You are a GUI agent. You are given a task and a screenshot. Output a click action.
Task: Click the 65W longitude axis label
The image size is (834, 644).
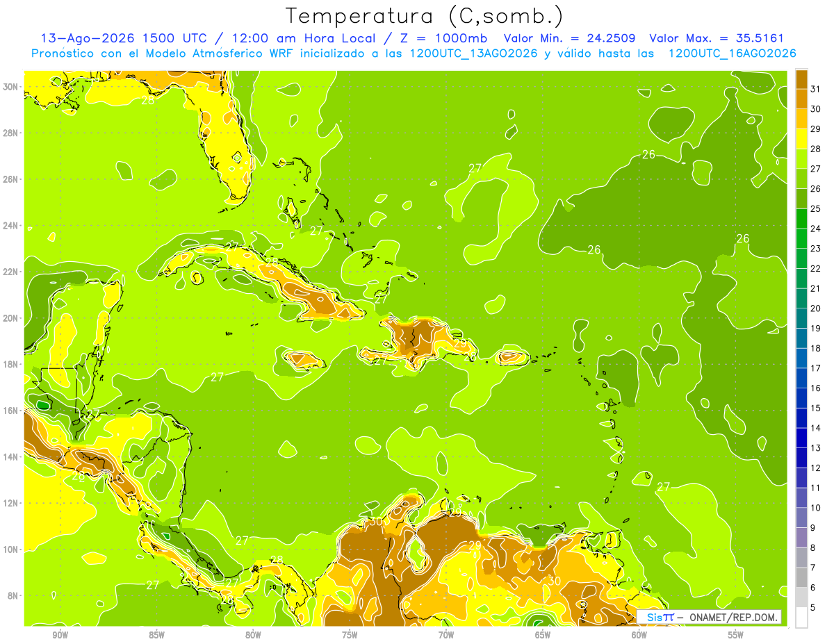click(543, 636)
